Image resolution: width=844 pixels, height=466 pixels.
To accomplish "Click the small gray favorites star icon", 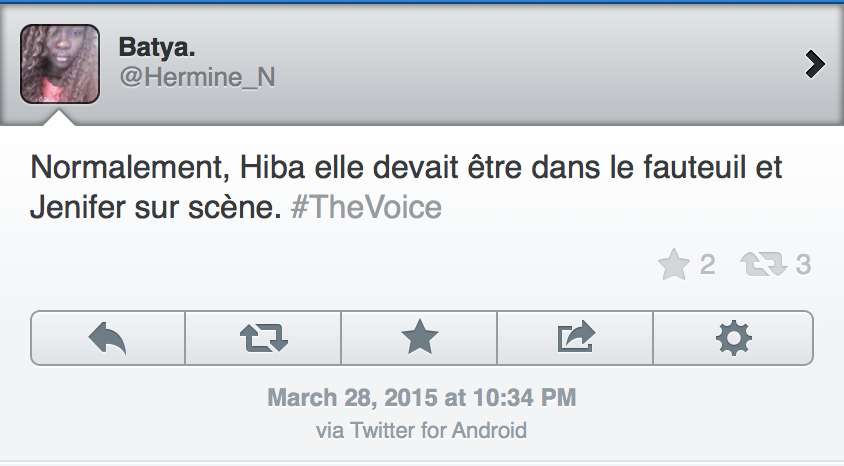I will 674,265.
